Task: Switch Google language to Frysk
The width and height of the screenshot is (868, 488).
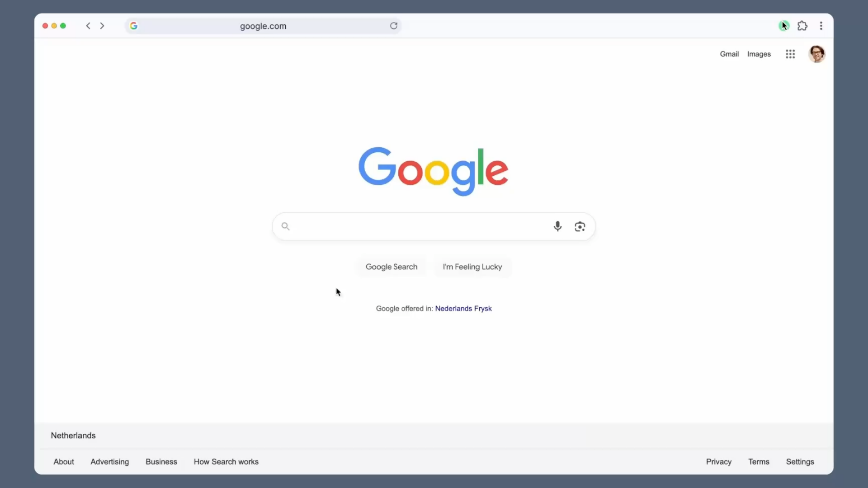Action: [483, 309]
